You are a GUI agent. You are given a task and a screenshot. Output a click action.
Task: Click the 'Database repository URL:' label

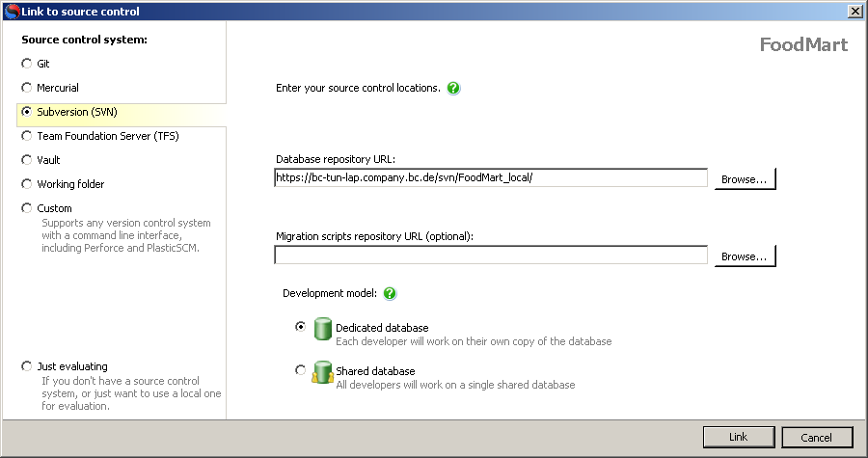[336, 159]
